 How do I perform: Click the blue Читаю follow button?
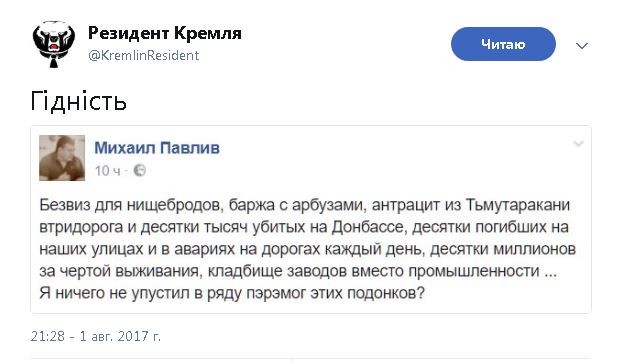tap(503, 44)
